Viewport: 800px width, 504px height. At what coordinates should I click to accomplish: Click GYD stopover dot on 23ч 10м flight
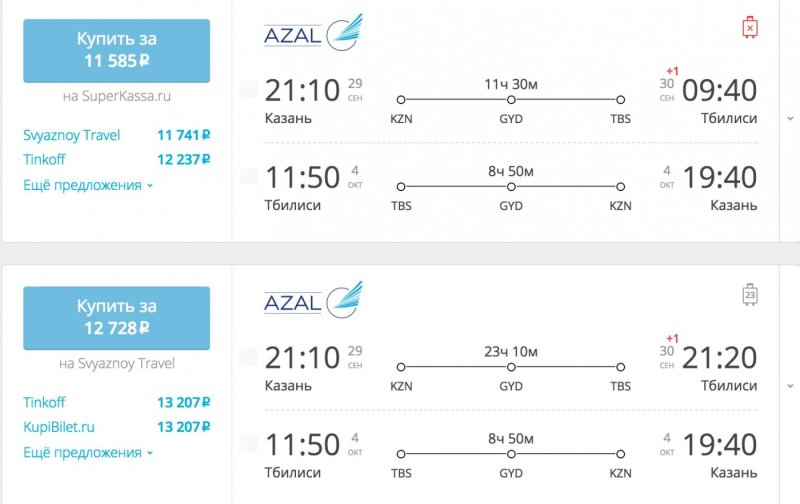pyautogui.click(x=511, y=367)
